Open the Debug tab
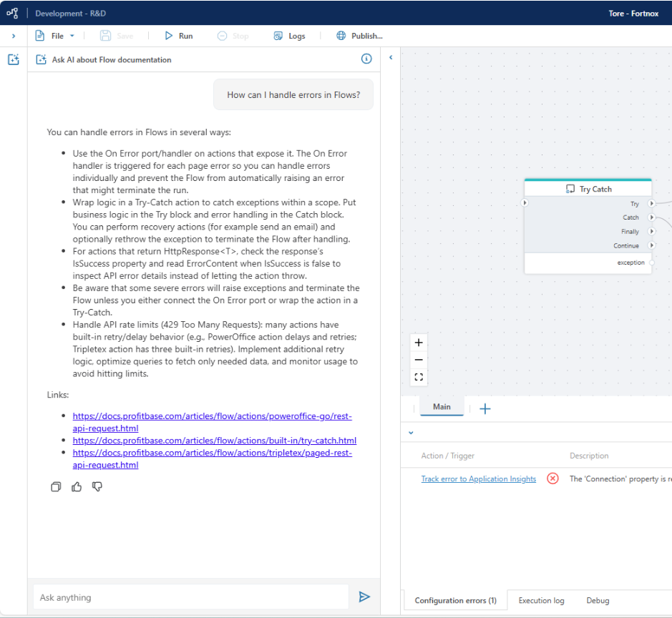 point(598,601)
